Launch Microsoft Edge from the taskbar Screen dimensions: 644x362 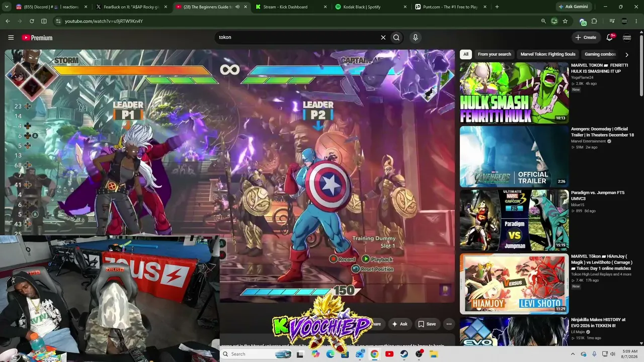coord(330,354)
